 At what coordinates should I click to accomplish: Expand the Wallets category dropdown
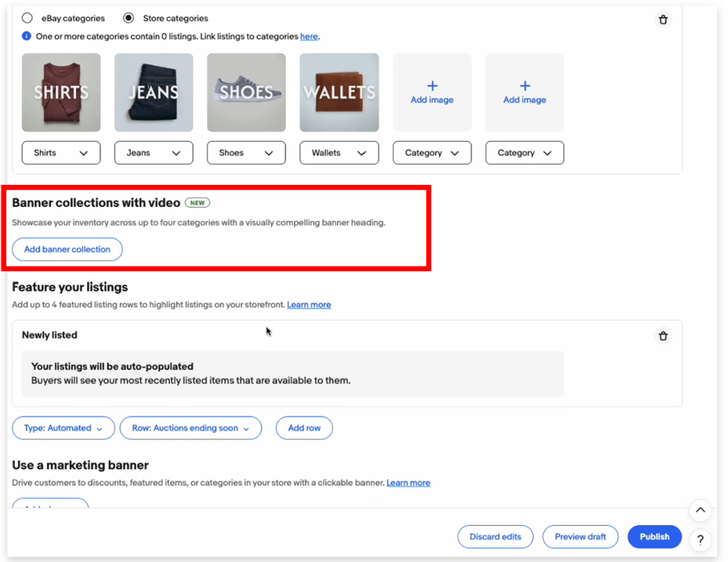point(339,153)
